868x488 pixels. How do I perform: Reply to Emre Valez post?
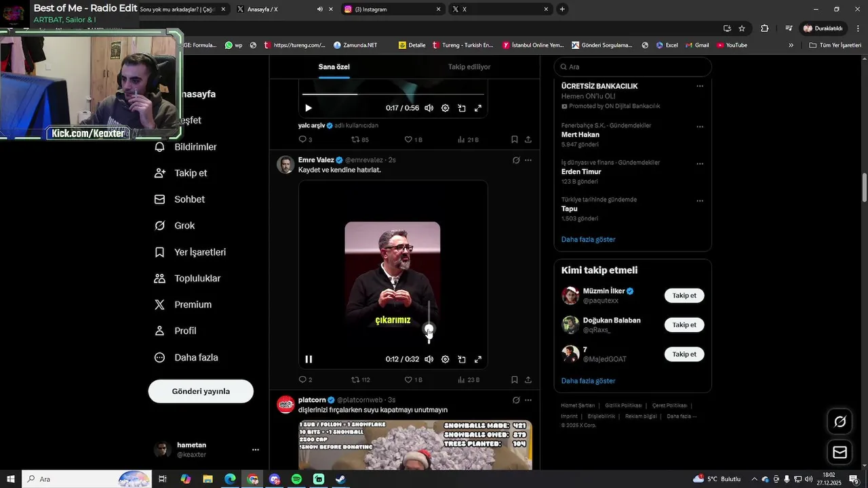305,380
